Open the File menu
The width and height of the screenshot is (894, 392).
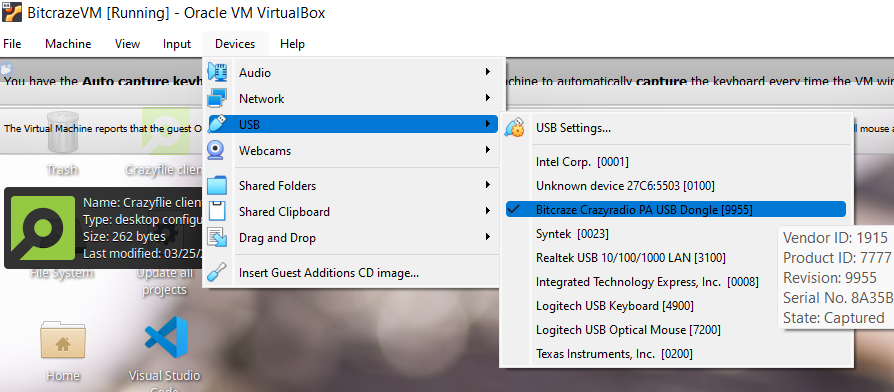pos(12,44)
